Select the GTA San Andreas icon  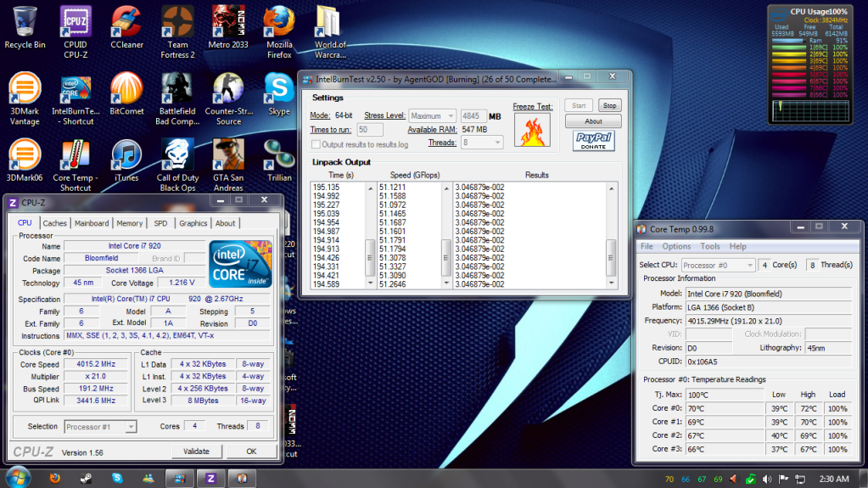(x=228, y=165)
